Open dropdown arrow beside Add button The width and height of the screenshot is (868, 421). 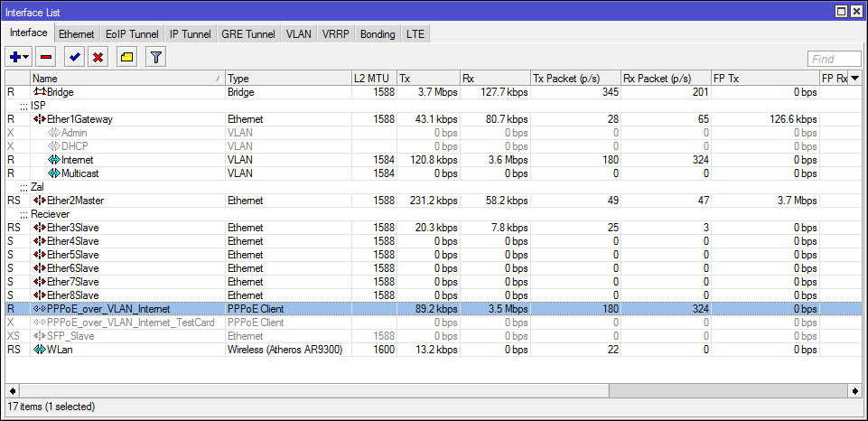pyautogui.click(x=26, y=57)
